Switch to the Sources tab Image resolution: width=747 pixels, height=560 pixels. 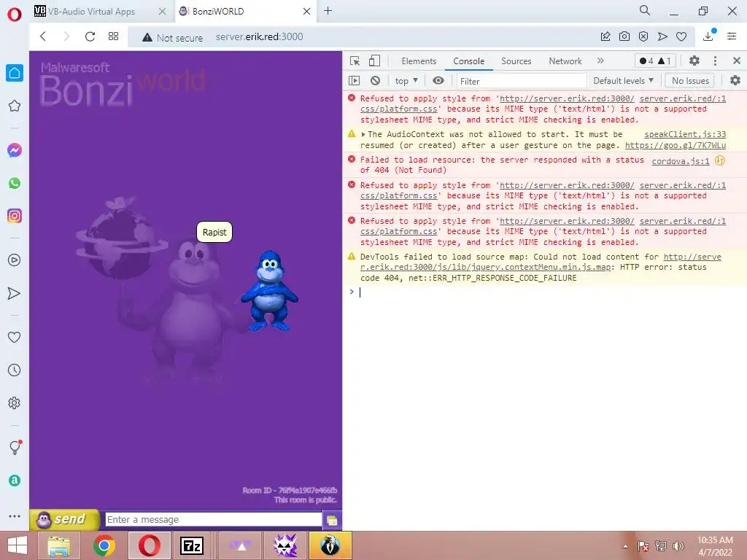pyautogui.click(x=516, y=61)
